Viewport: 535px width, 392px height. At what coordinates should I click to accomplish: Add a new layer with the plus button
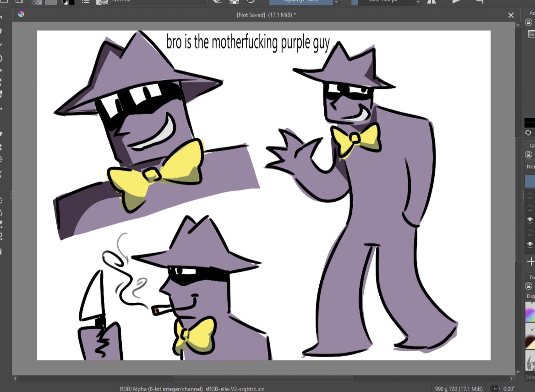[x=530, y=261]
